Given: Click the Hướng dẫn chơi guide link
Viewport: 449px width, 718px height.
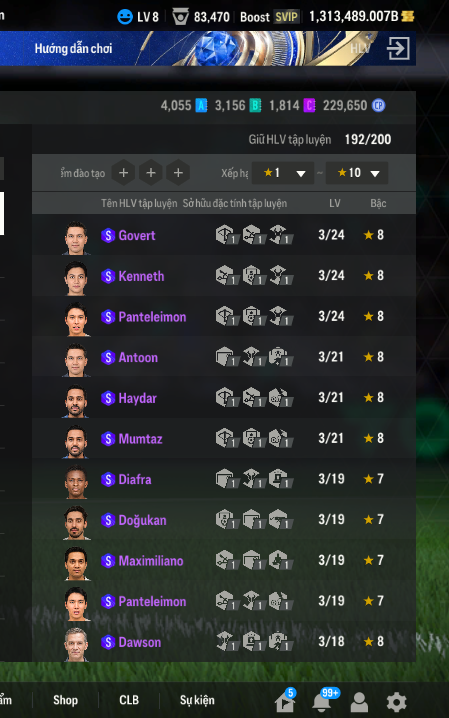Looking at the screenshot, I should [x=73, y=48].
